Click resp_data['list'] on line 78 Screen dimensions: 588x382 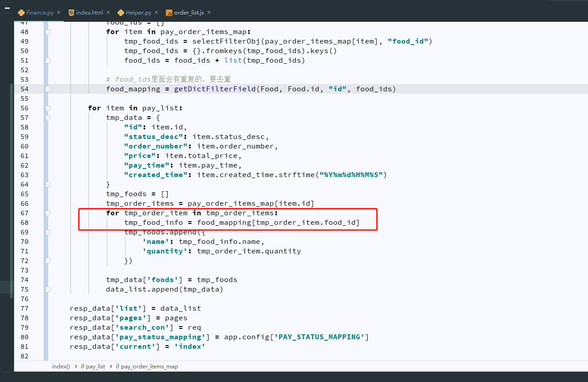pos(109,308)
